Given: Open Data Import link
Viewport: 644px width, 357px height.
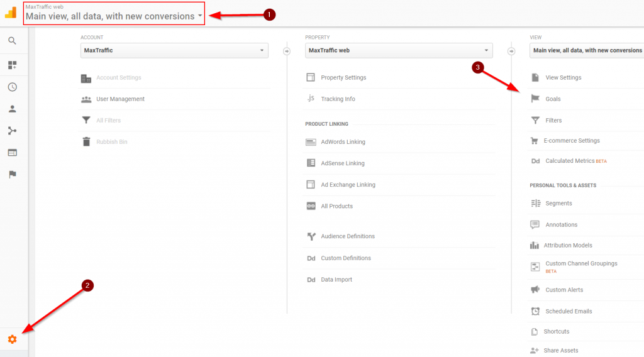Looking at the screenshot, I should point(336,280).
